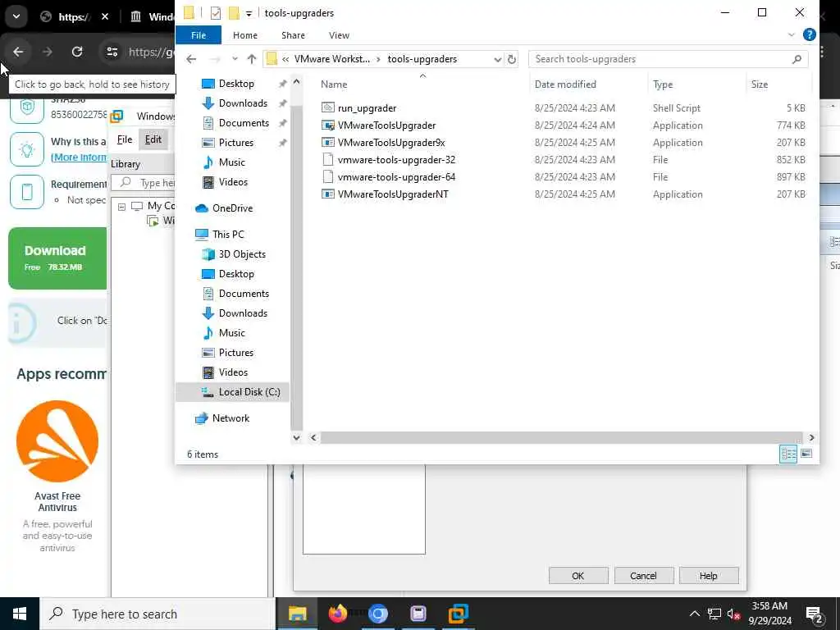Open OneDrive in the navigation pane
840x630 pixels.
coord(232,208)
